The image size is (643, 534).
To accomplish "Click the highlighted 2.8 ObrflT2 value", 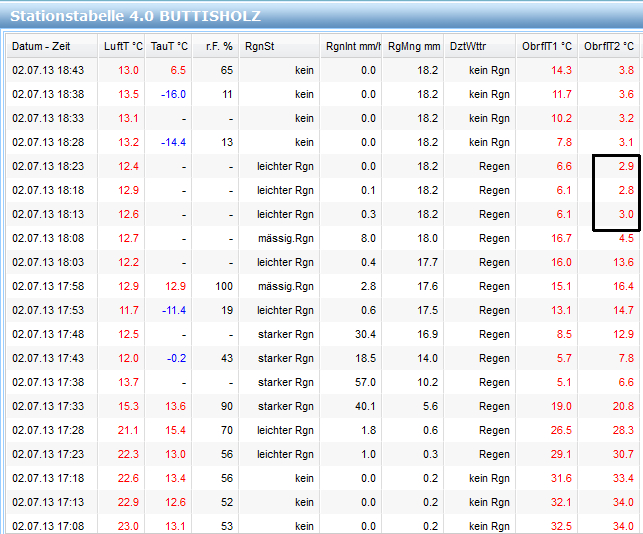I will [x=625, y=190].
